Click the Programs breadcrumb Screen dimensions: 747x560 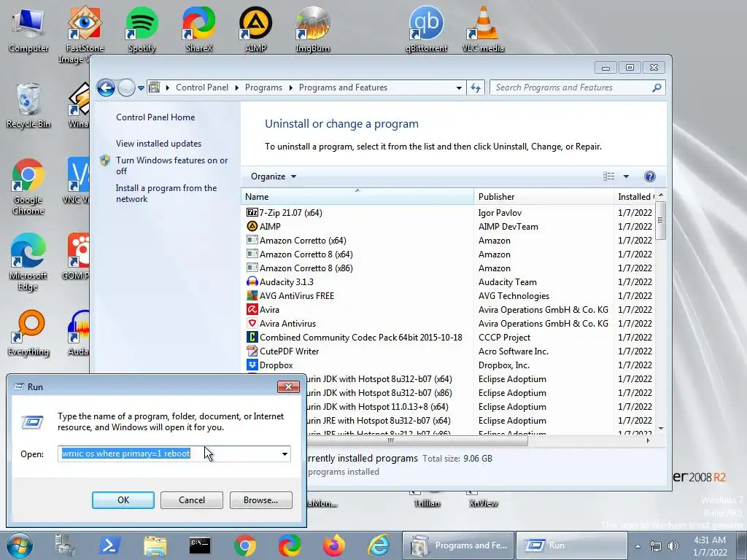(263, 87)
